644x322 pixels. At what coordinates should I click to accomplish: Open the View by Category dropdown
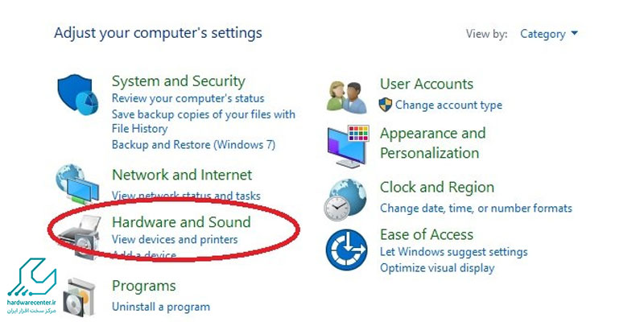point(549,34)
